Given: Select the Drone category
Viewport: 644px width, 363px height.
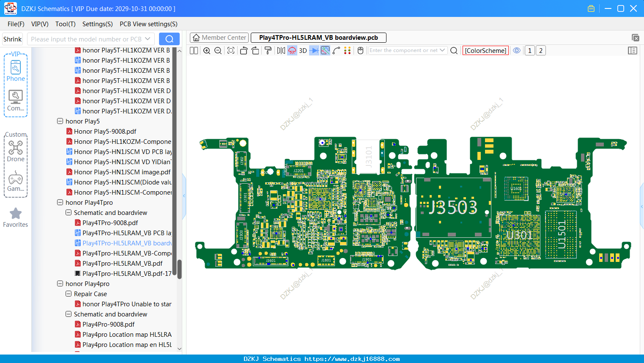Looking at the screenshot, I should pyautogui.click(x=16, y=151).
